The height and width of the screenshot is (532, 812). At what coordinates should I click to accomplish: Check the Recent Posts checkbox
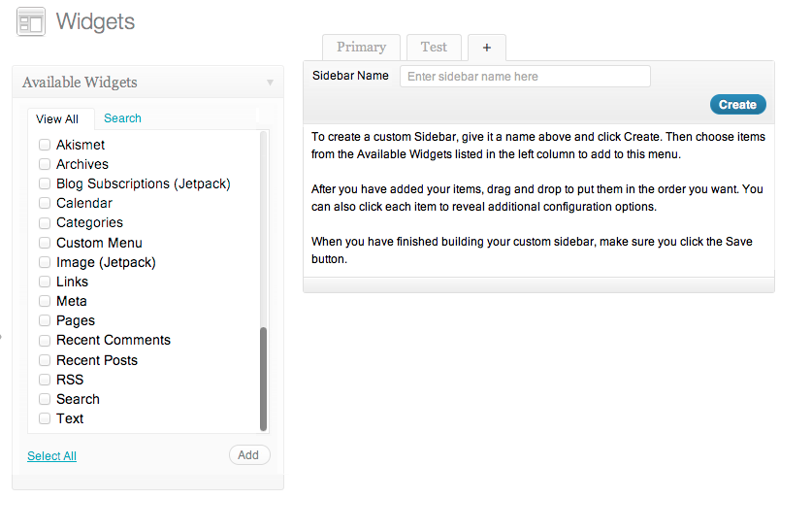coord(45,360)
